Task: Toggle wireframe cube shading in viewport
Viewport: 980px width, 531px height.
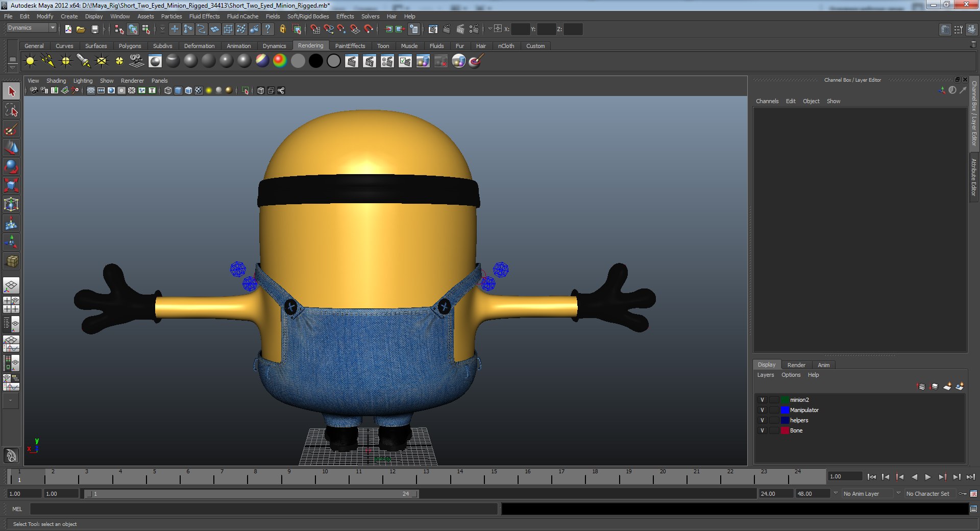Action: click(x=168, y=90)
